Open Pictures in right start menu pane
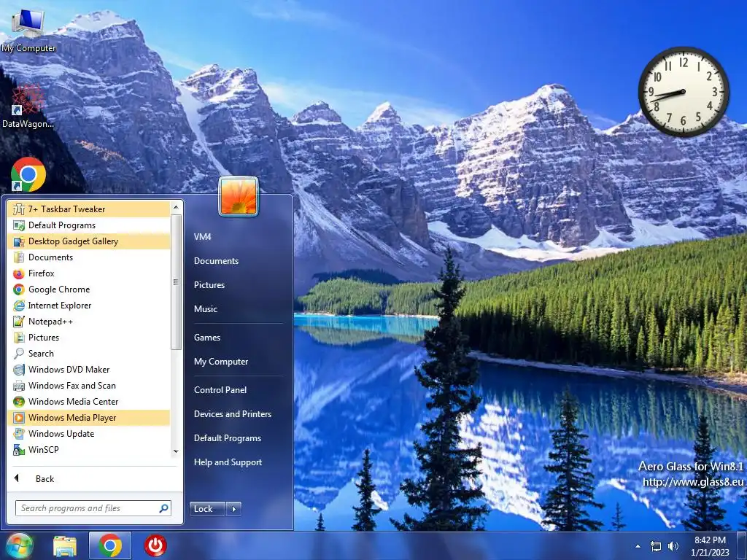Screen dimensions: 747x560 209,285
